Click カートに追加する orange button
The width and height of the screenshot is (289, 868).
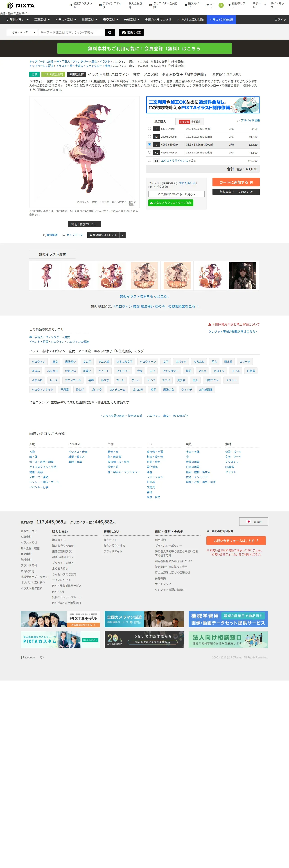(x=236, y=182)
